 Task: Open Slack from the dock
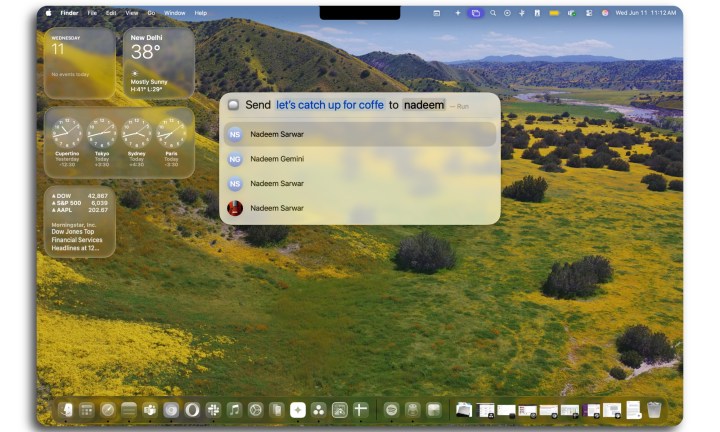pyautogui.click(x=213, y=410)
